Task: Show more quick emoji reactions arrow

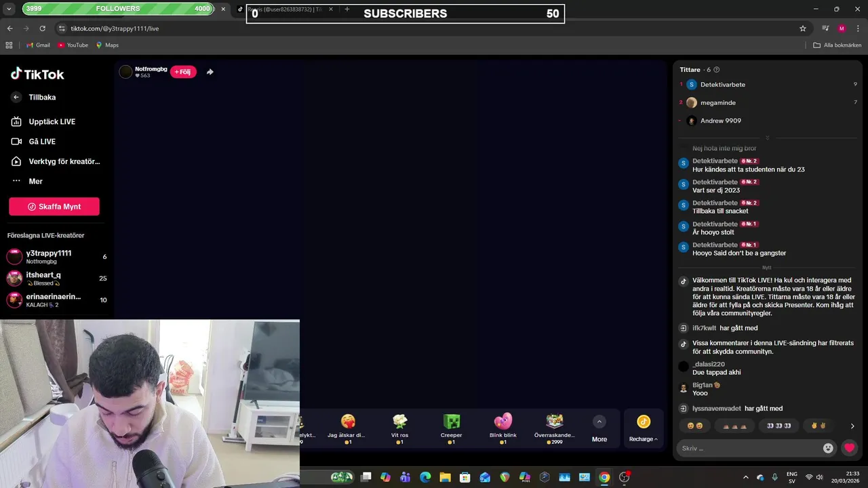Action: [x=852, y=426]
